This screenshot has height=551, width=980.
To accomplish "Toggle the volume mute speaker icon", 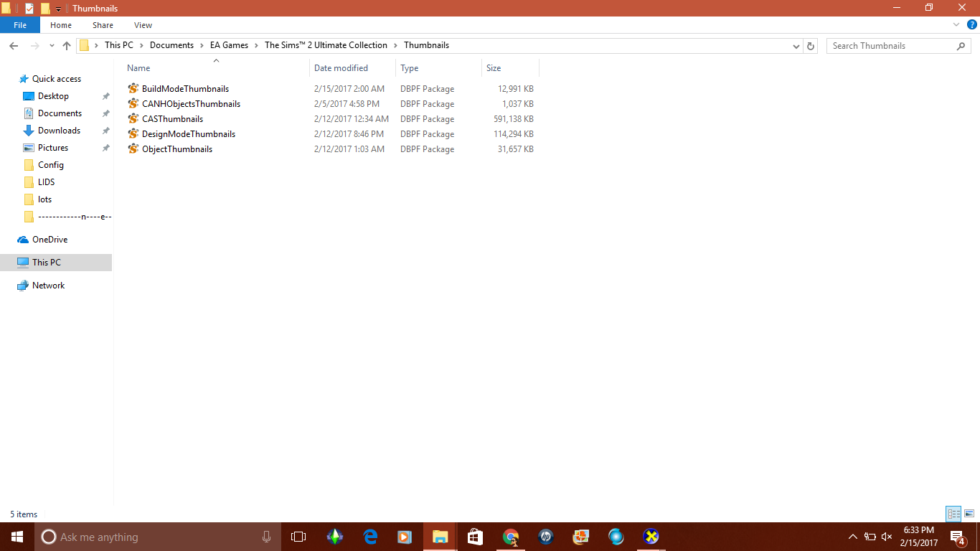I will tap(887, 537).
